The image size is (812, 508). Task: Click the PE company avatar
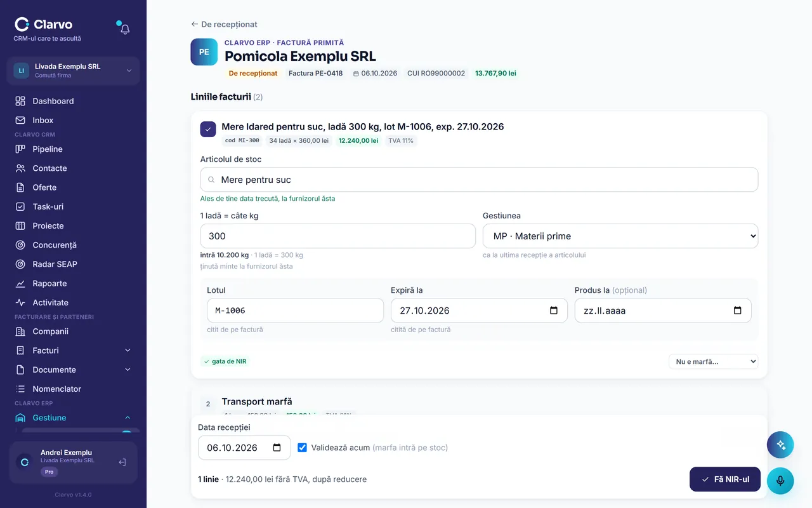click(204, 52)
